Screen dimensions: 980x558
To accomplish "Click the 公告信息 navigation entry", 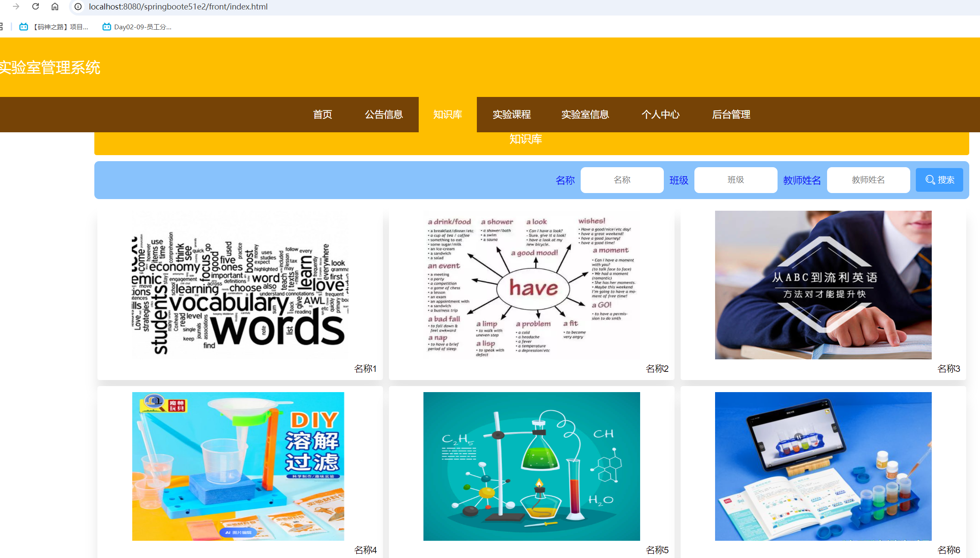I will point(383,115).
